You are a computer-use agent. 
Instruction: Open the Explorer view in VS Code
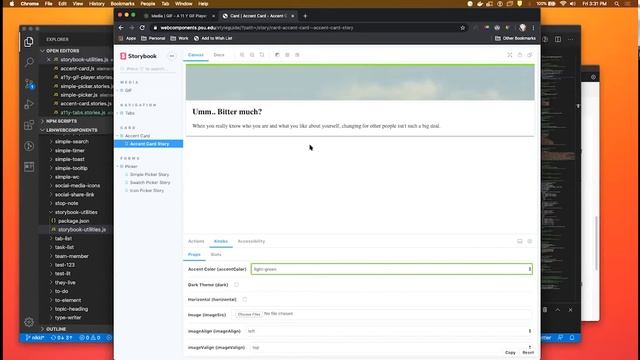click(29, 42)
